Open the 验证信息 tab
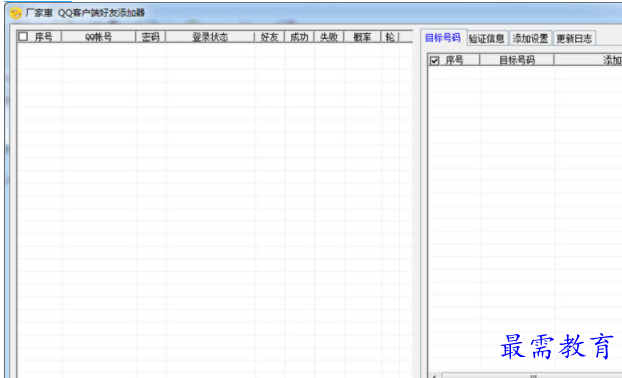Screen dimensions: 622x378 click(487, 38)
